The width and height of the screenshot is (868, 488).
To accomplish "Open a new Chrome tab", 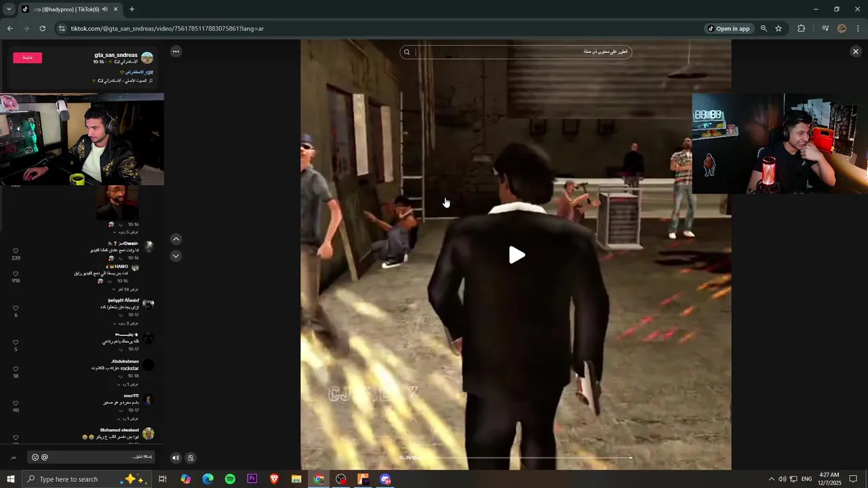I will [132, 9].
